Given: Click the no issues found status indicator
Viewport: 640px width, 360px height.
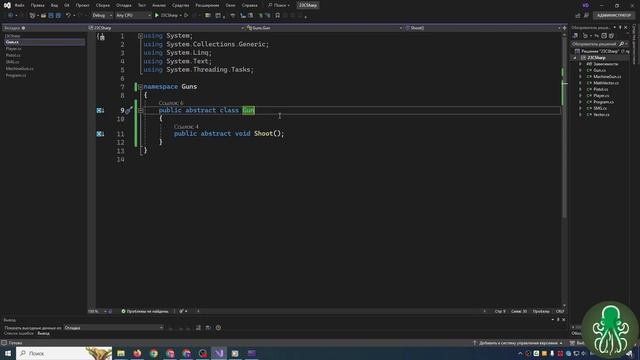Looking at the screenshot, I should point(145,311).
